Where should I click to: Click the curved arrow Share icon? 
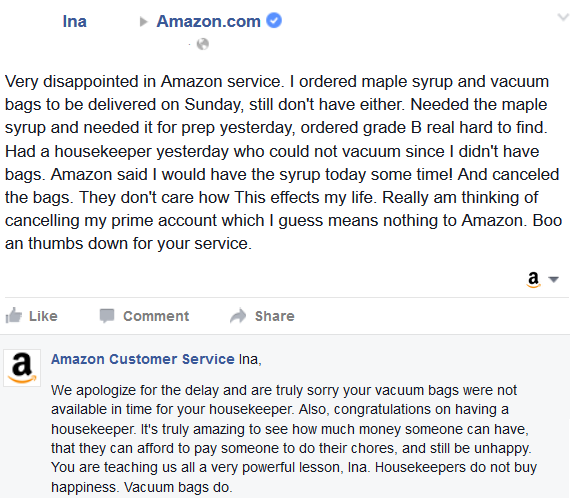[238, 316]
